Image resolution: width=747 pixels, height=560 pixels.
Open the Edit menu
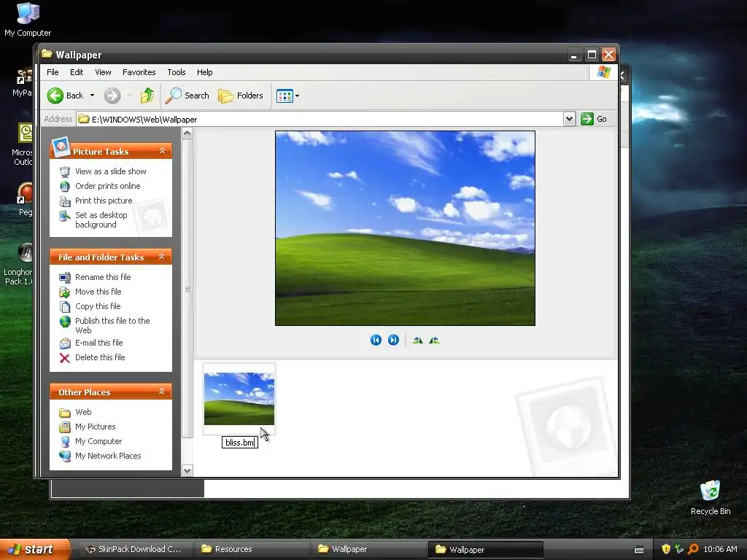(x=77, y=72)
